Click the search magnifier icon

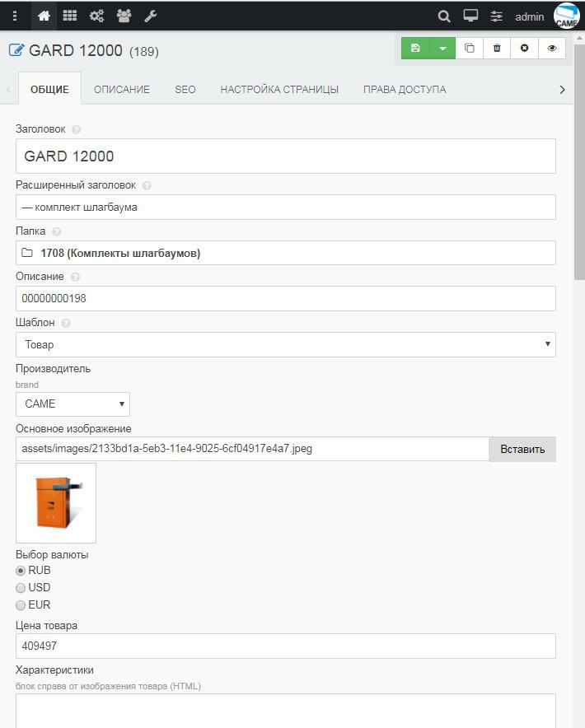point(444,16)
